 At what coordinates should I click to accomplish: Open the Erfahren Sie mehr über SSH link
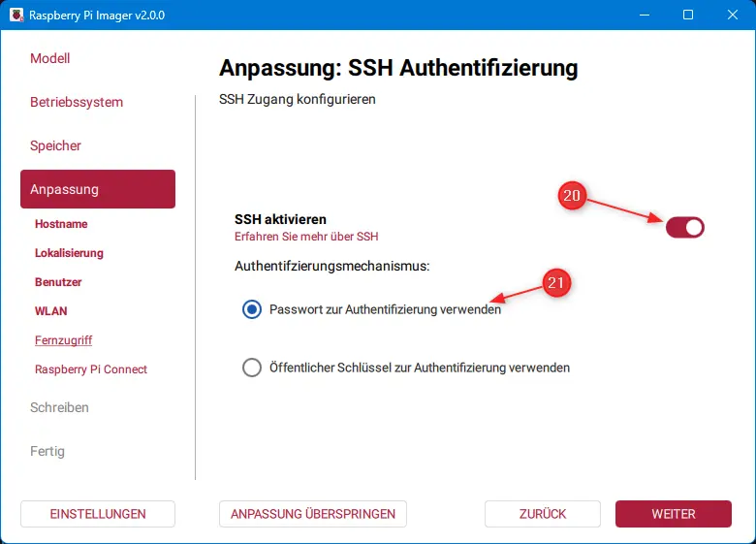pos(306,236)
